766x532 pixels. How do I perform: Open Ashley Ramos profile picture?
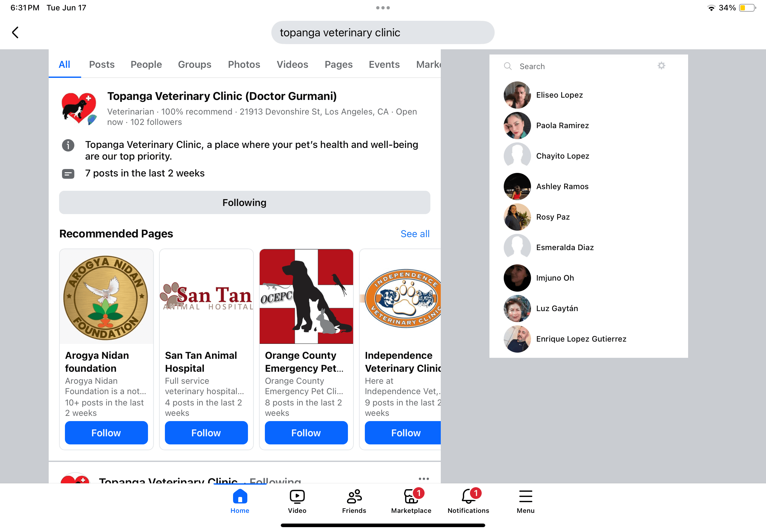(x=517, y=186)
